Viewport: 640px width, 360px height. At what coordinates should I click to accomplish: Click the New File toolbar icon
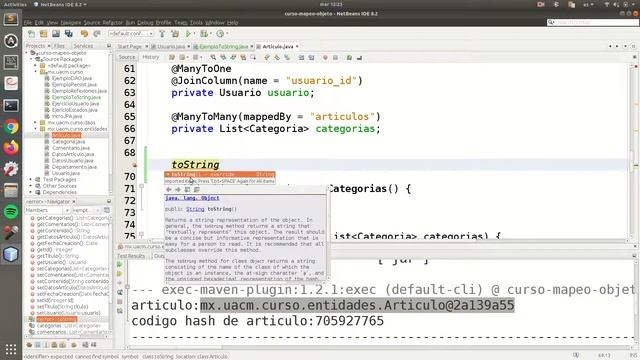coord(31,34)
